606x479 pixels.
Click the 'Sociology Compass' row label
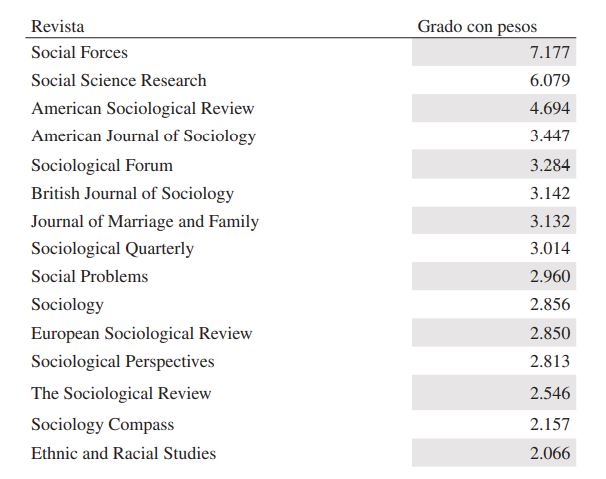(x=103, y=424)
